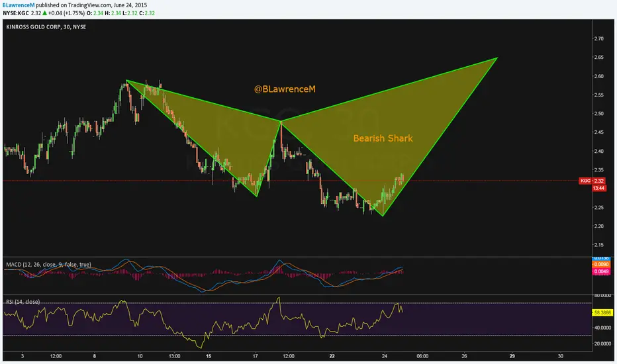The width and height of the screenshot is (617, 364).
Task: Click the green up-arrow next to header price
Action: (44, 13)
